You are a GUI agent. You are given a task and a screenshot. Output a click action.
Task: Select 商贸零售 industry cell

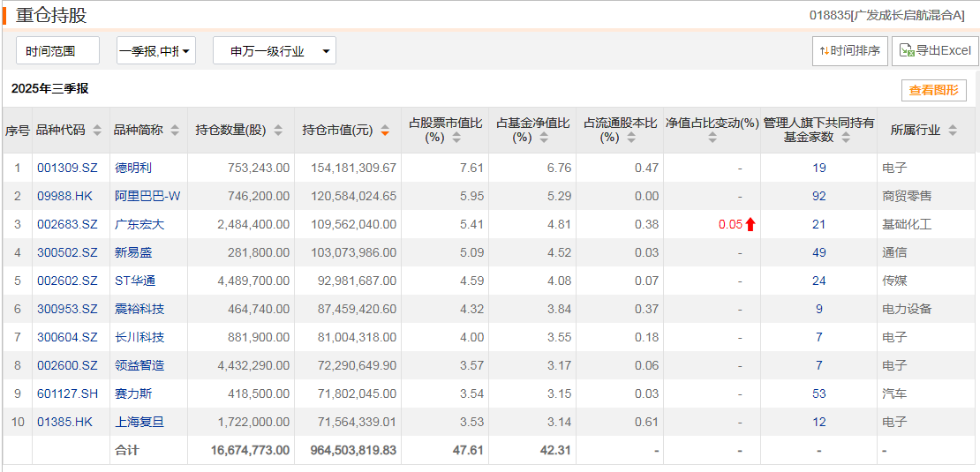pyautogui.click(x=906, y=196)
